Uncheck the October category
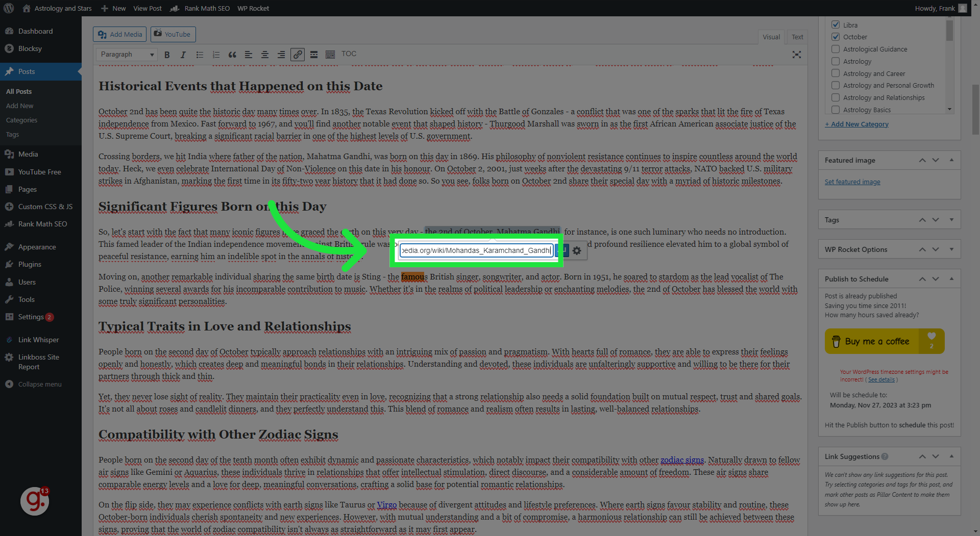This screenshot has height=536, width=980. pos(836,37)
